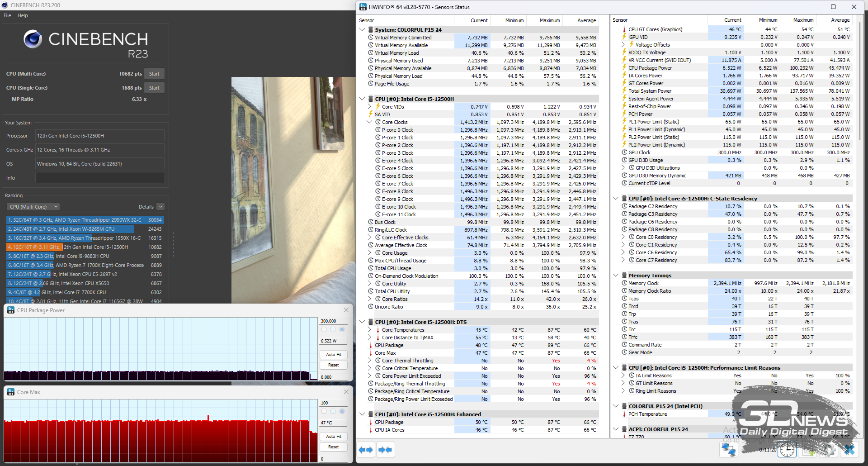Click the icon beside Ring/LLC Clock
The width and height of the screenshot is (868, 466).
pos(371,230)
